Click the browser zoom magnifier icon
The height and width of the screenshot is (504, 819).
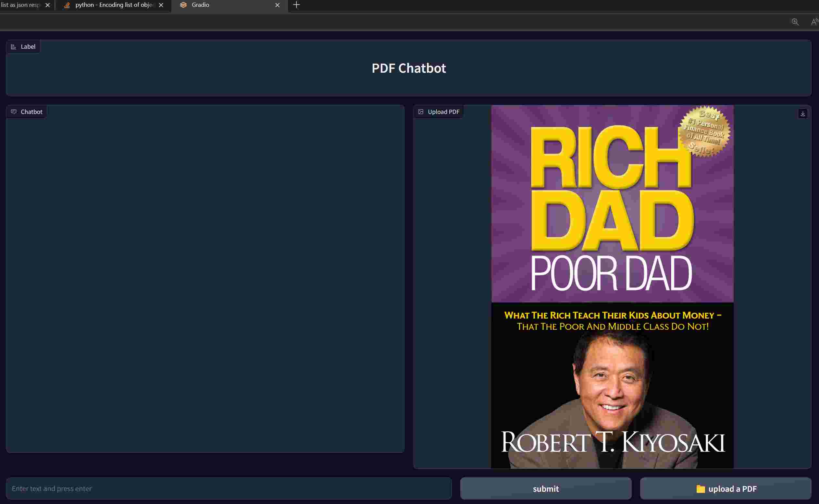pos(795,22)
